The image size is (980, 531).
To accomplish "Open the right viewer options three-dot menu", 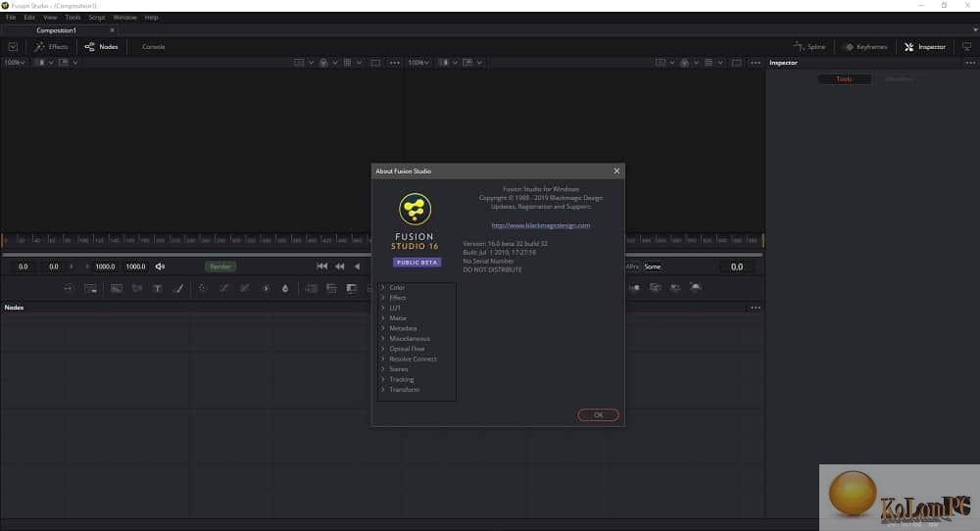I will click(x=755, y=63).
